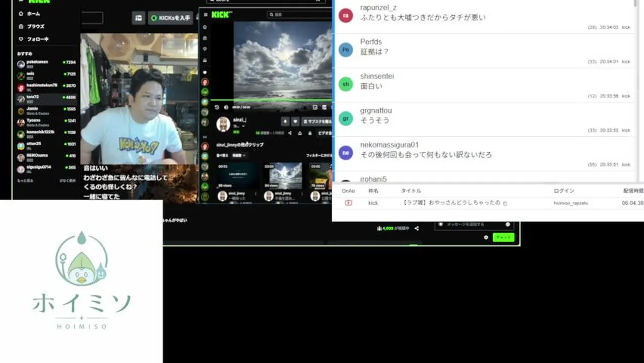Click the square icon left of KICKsを入手

(139, 18)
